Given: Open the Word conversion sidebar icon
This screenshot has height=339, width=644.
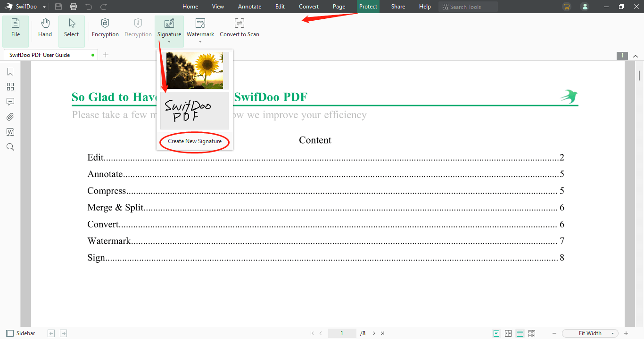Looking at the screenshot, I should pos(10,132).
